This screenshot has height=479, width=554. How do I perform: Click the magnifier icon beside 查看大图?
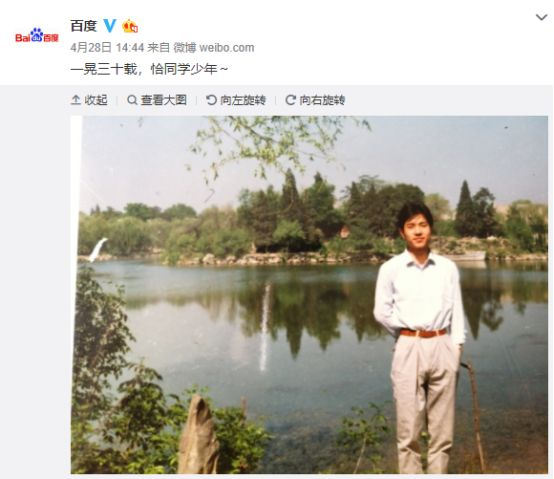(132, 100)
